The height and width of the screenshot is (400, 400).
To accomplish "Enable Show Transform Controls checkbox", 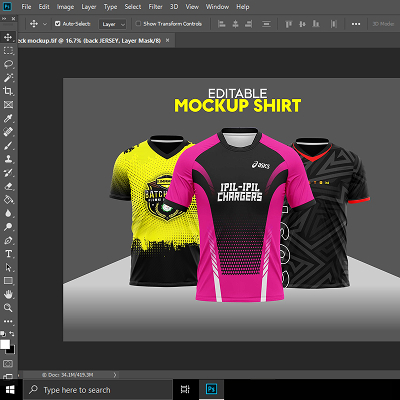I will click(x=138, y=24).
